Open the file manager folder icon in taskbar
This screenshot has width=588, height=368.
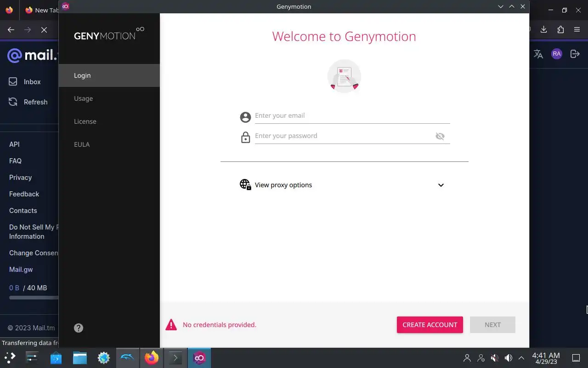pyautogui.click(x=80, y=357)
